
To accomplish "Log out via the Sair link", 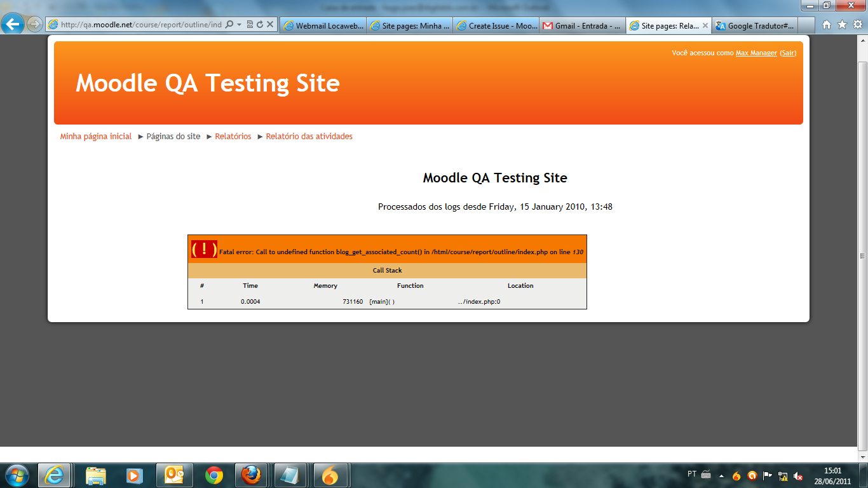I will 788,53.
